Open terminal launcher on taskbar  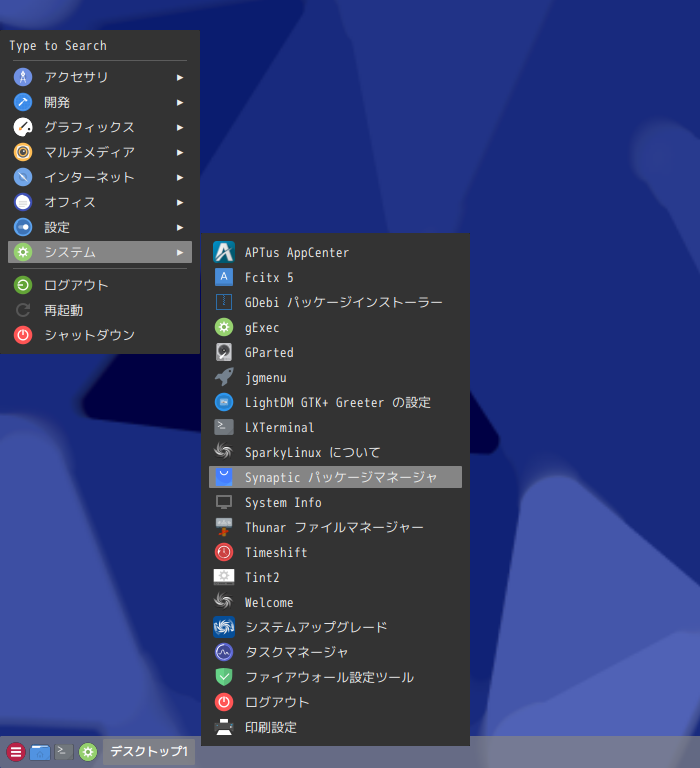[x=64, y=751]
